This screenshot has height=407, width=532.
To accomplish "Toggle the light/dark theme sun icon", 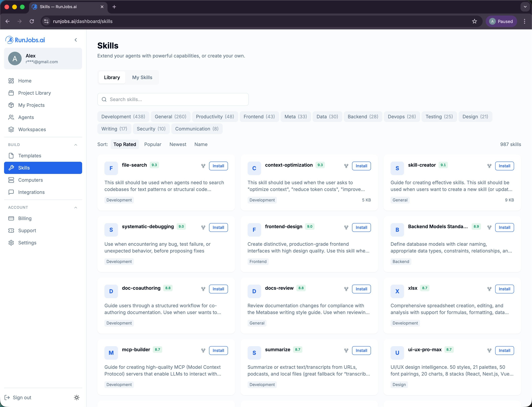I will pyautogui.click(x=77, y=398).
